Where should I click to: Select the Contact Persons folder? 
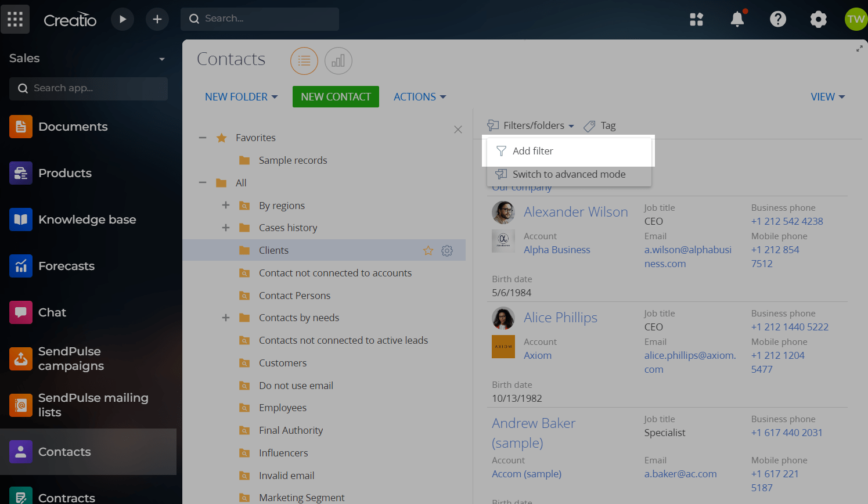[294, 296]
